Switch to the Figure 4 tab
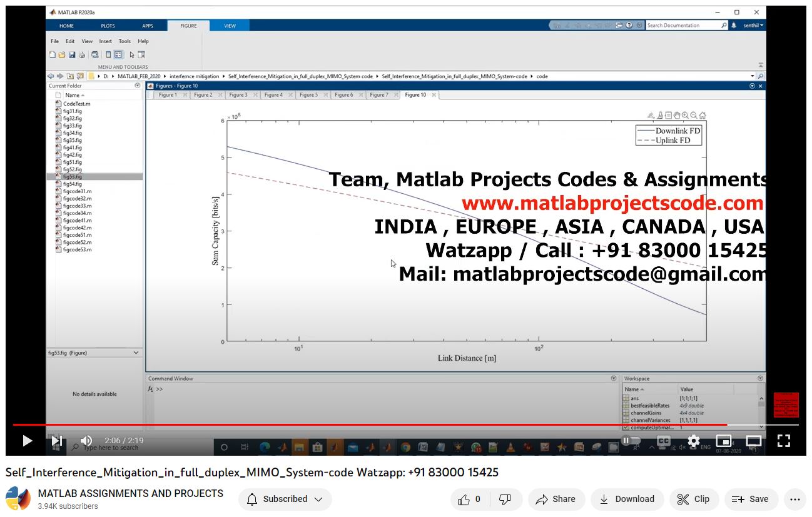Screen dimensions: 812x517 coord(273,95)
